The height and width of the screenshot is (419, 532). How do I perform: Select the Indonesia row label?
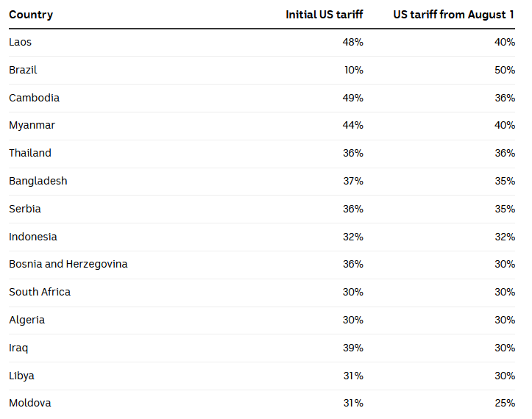click(33, 237)
